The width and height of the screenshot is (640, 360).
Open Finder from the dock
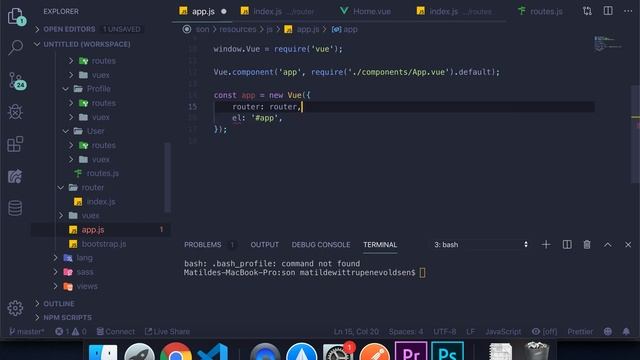click(102, 352)
